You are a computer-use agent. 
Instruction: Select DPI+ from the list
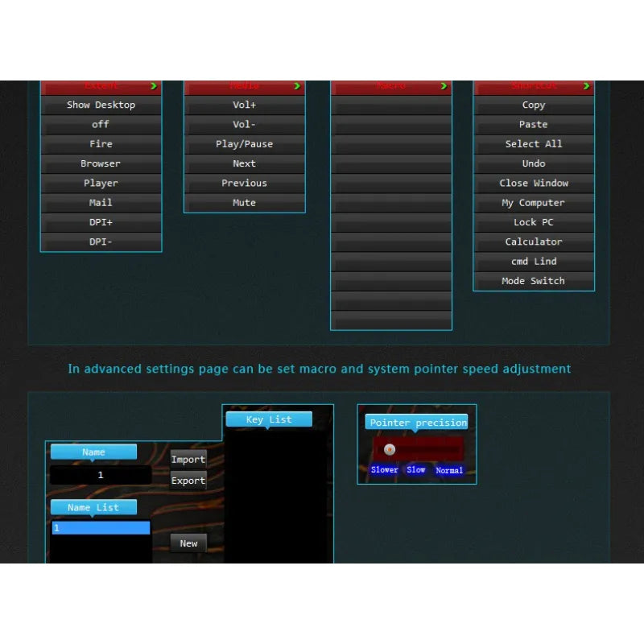101,222
